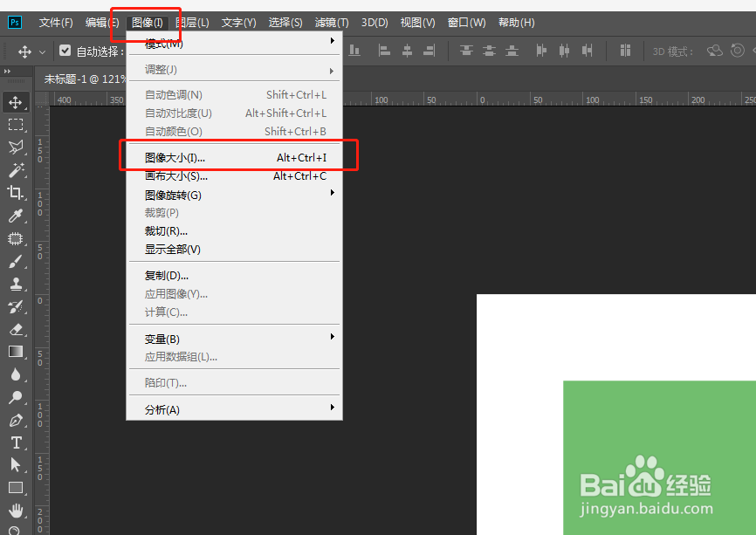Select the Move tool in the toolbox
This screenshot has height=535, width=756.
point(16,102)
